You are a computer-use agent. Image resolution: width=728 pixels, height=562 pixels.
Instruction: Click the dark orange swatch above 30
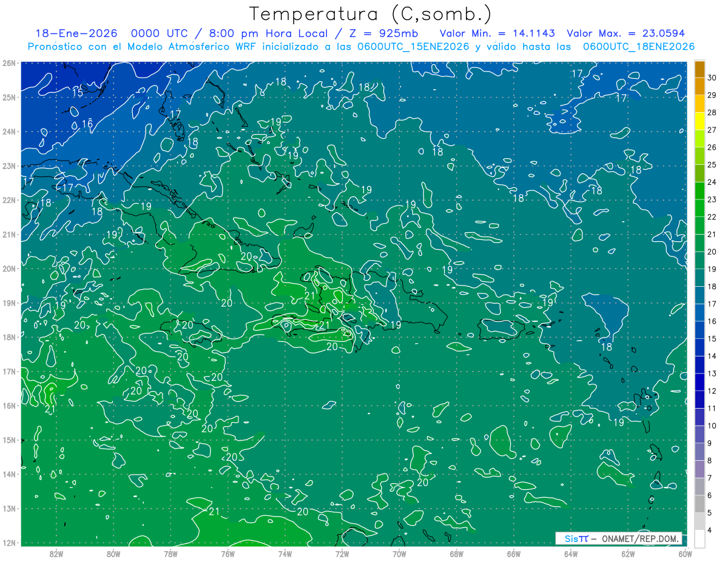point(699,69)
